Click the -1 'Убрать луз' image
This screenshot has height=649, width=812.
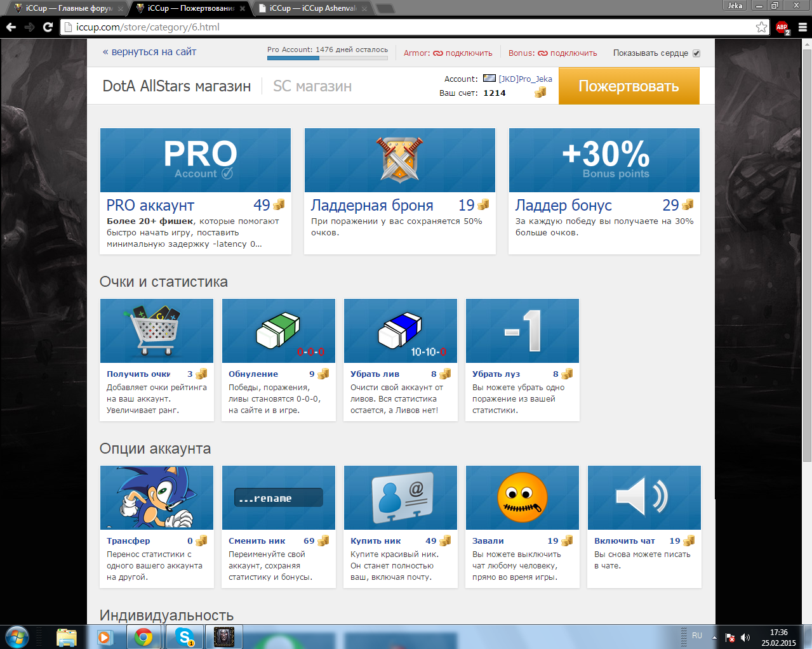coord(522,331)
